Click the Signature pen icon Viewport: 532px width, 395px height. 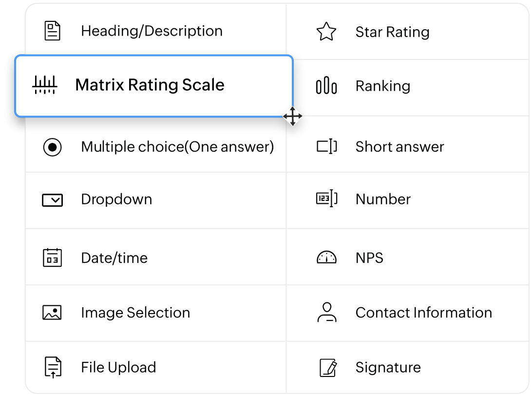327,367
